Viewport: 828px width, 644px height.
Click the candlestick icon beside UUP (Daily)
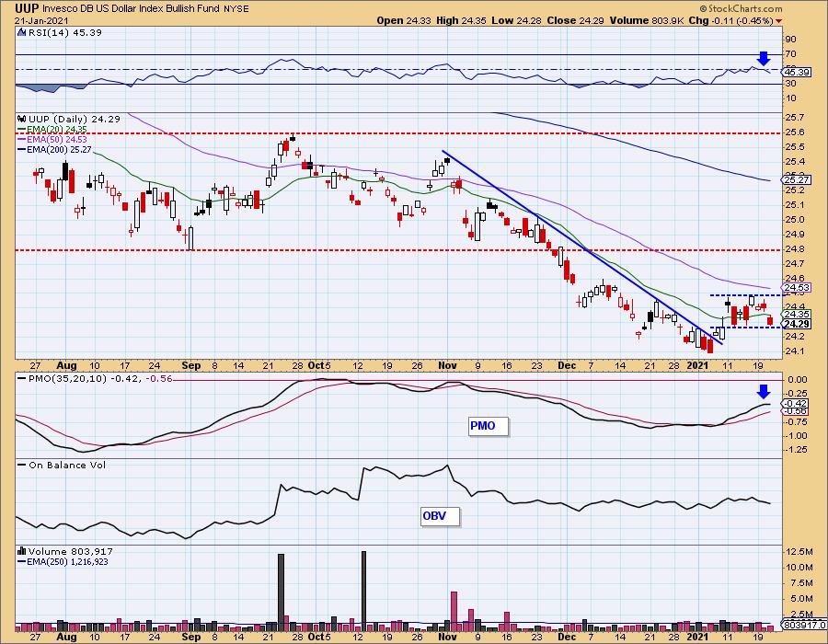[22, 120]
